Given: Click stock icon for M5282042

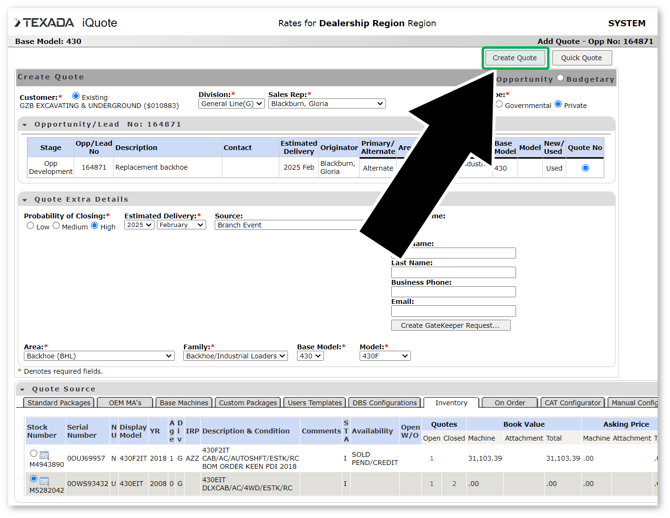Looking at the screenshot, I should [44, 483].
